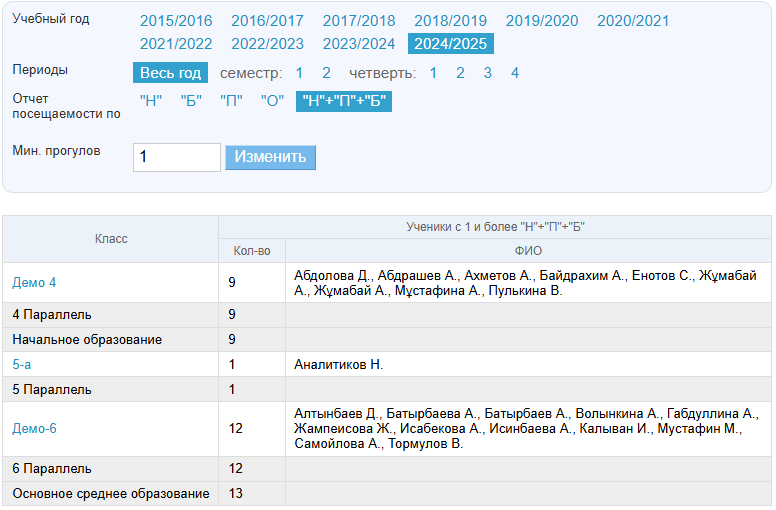Select semester 1 period

coord(299,73)
